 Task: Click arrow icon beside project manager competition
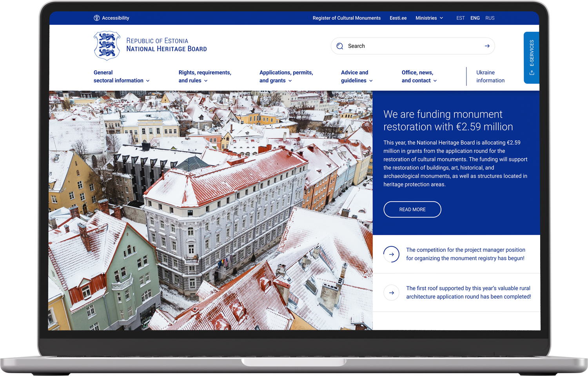391,254
